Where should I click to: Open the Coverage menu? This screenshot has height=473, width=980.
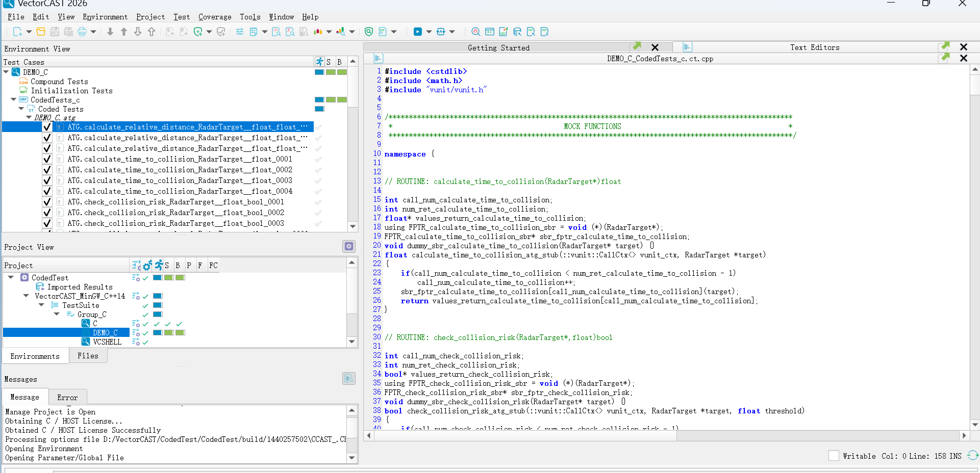click(215, 17)
